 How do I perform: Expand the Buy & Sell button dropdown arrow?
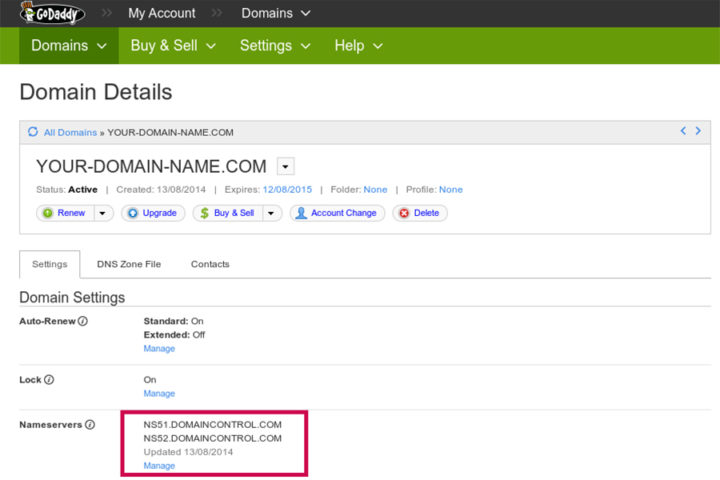point(271,213)
